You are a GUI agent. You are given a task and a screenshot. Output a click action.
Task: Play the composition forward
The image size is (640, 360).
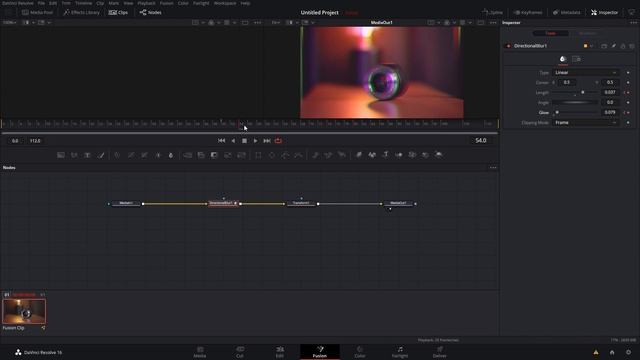256,140
